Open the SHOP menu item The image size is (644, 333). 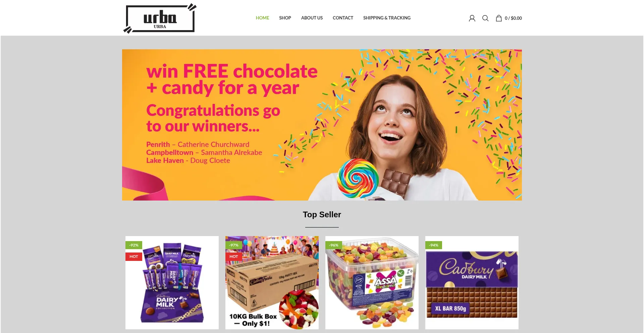(x=285, y=18)
